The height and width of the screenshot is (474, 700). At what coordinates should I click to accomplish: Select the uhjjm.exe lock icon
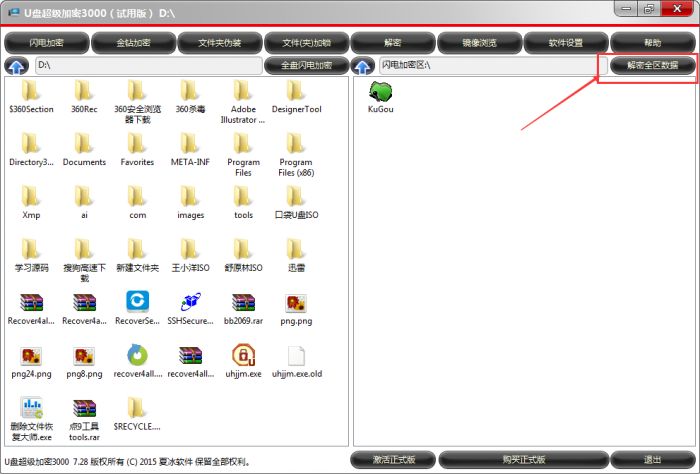tap(242, 354)
